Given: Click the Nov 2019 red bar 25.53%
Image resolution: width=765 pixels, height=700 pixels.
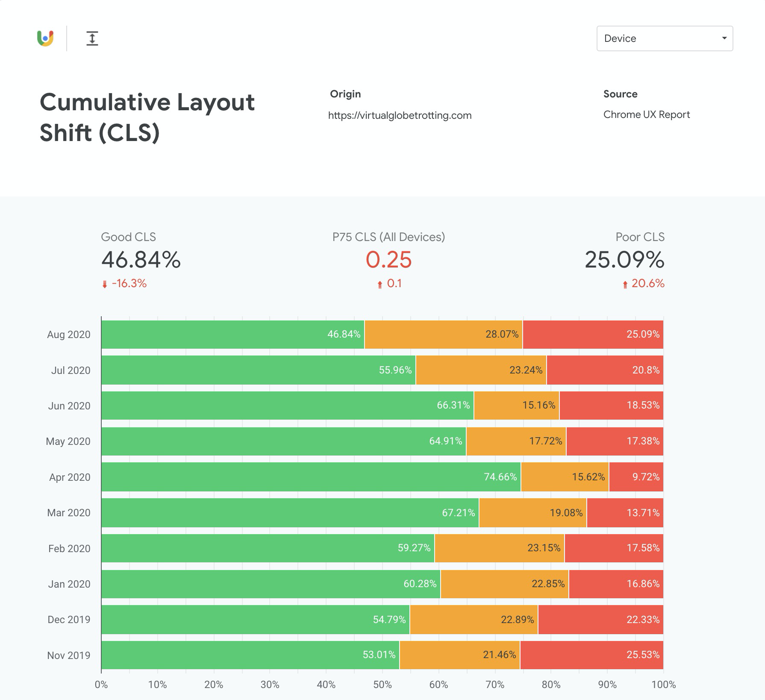Looking at the screenshot, I should (592, 655).
